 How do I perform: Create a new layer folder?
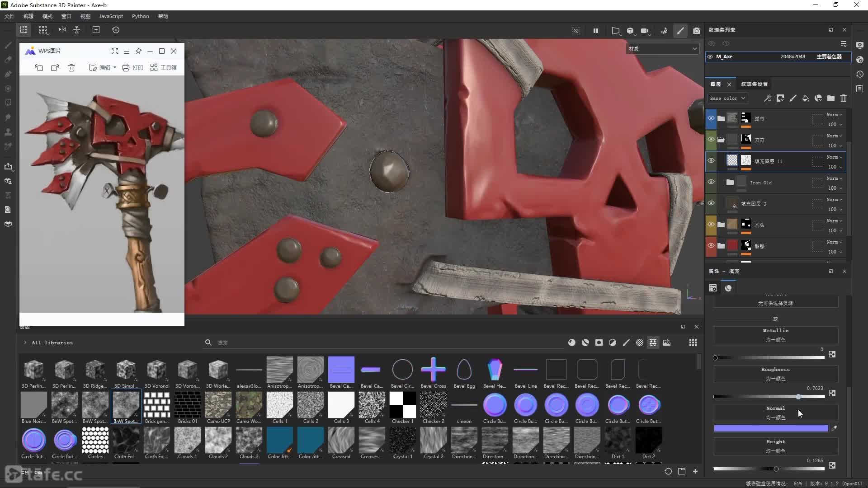click(831, 98)
